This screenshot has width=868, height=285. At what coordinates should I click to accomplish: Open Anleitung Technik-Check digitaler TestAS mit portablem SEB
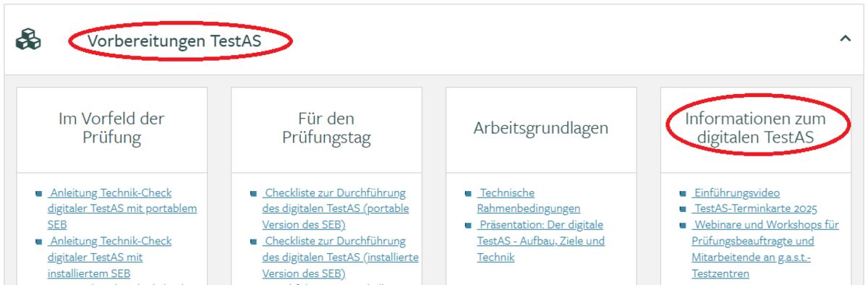122,209
